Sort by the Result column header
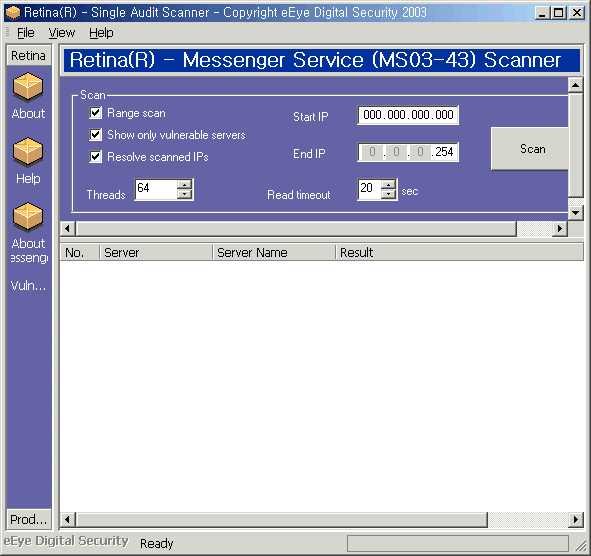 (459, 252)
